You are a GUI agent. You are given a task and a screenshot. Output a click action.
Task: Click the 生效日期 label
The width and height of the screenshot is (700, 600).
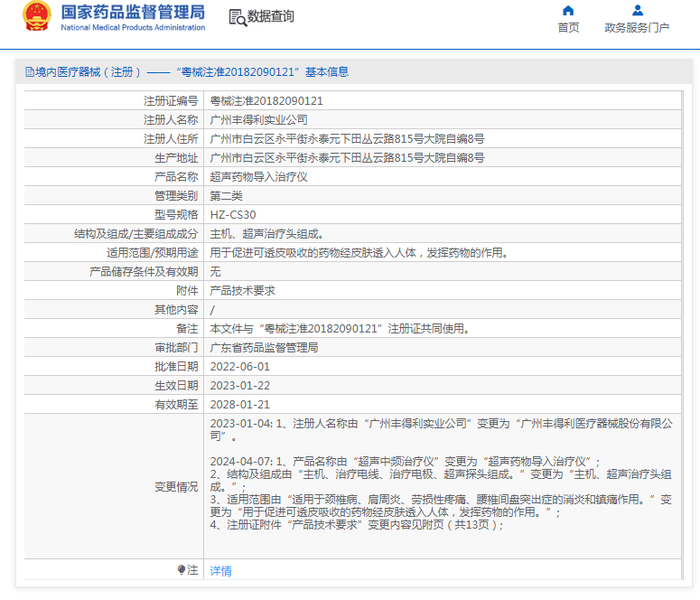tap(176, 386)
